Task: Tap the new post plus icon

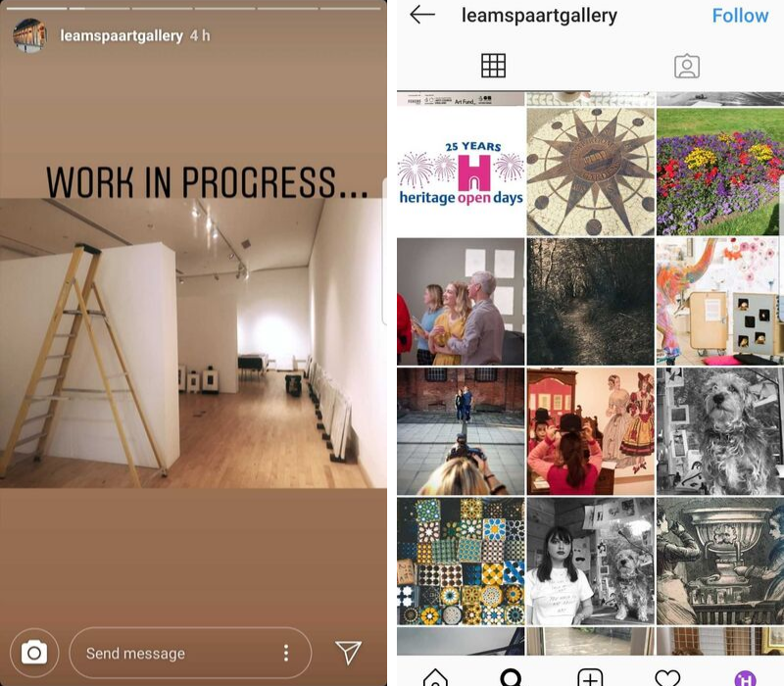Action: (590, 678)
